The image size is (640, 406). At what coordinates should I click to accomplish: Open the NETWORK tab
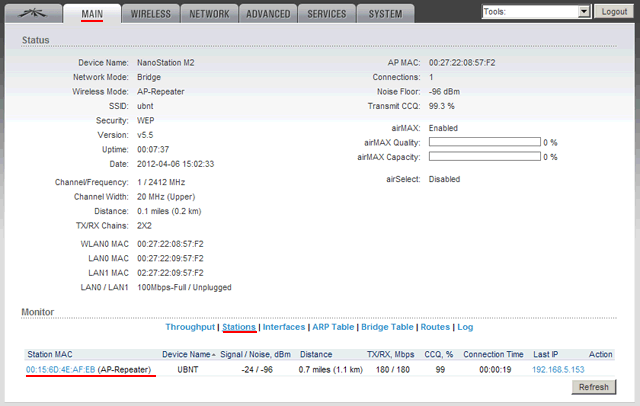tap(209, 14)
